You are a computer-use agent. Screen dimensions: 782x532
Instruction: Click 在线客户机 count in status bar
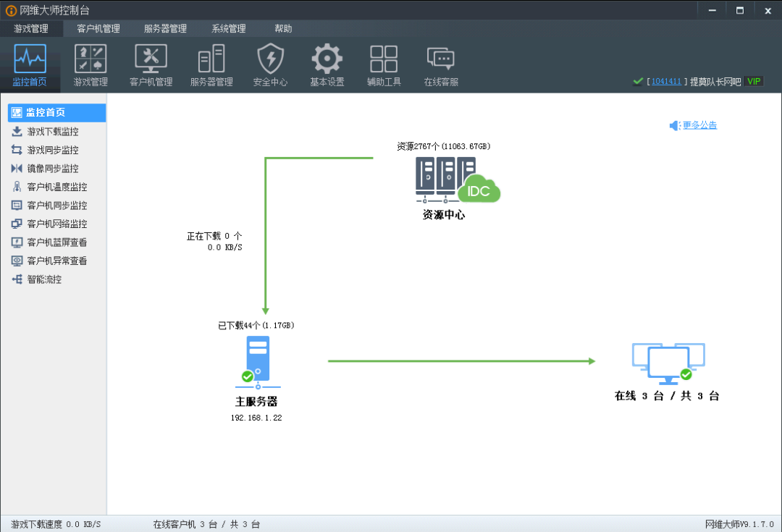[x=206, y=524]
